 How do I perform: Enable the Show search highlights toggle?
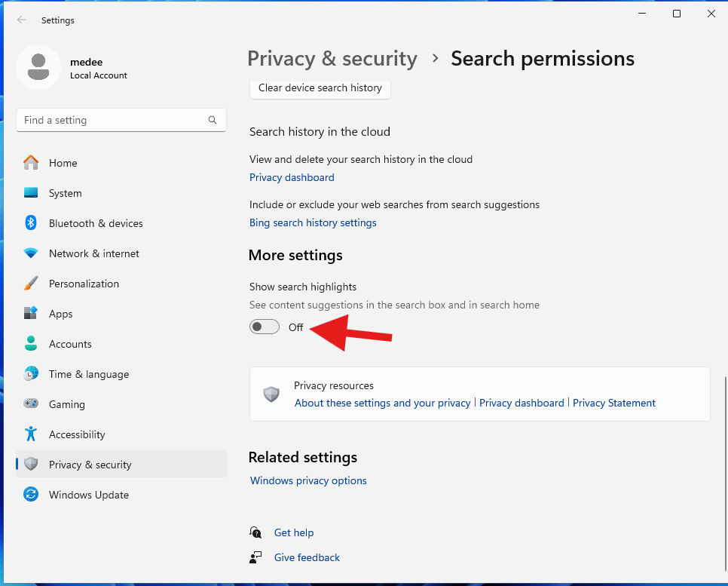265,327
